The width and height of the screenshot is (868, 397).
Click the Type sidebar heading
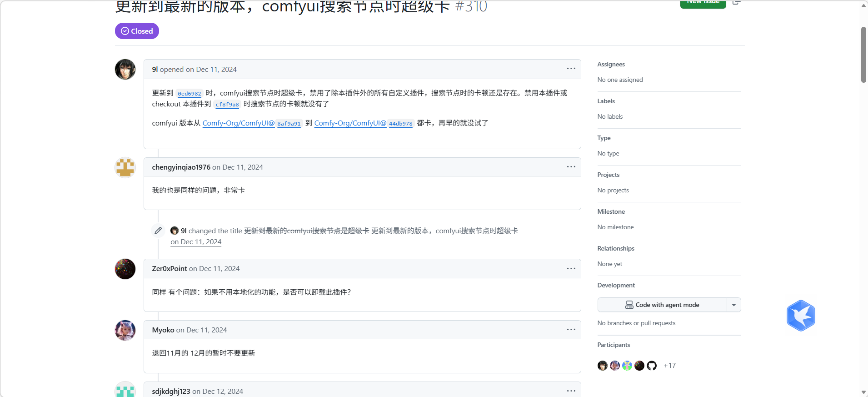[x=604, y=138]
